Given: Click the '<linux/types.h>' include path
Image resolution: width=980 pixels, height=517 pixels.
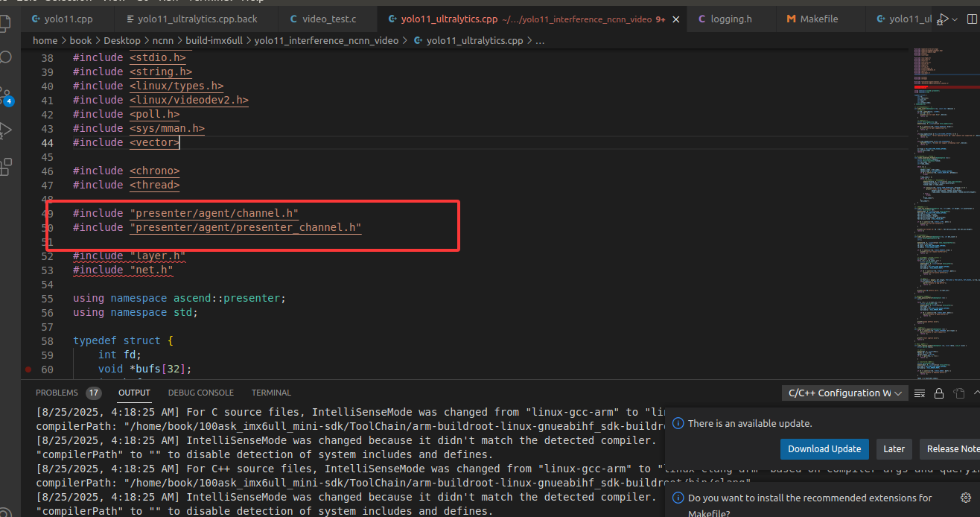Looking at the screenshot, I should (x=176, y=86).
